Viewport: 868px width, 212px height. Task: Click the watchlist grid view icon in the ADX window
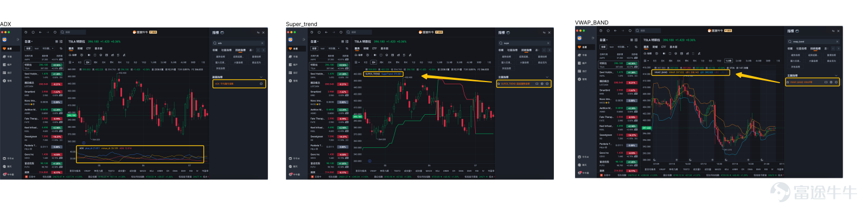click(56, 41)
